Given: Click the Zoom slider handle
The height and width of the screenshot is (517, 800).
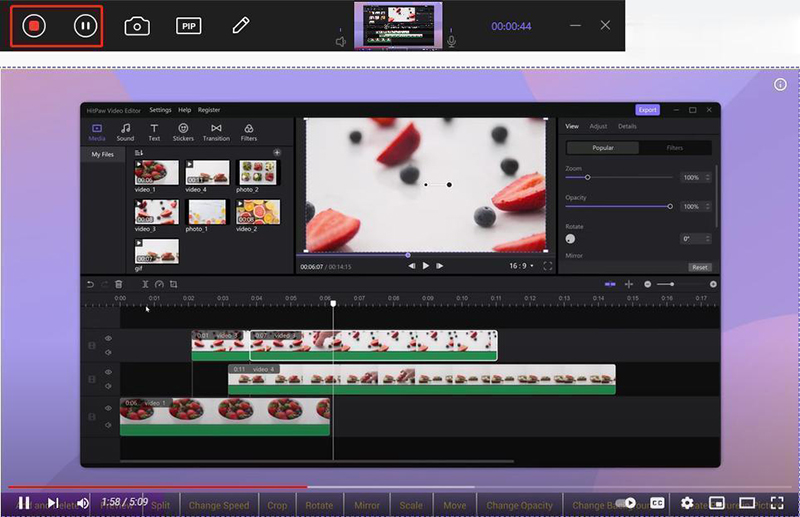Looking at the screenshot, I should click(x=587, y=178).
